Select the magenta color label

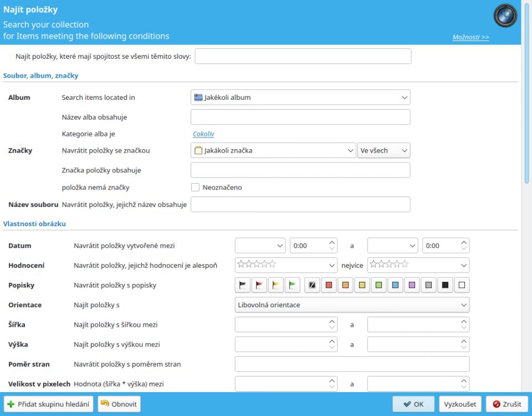pos(412,285)
